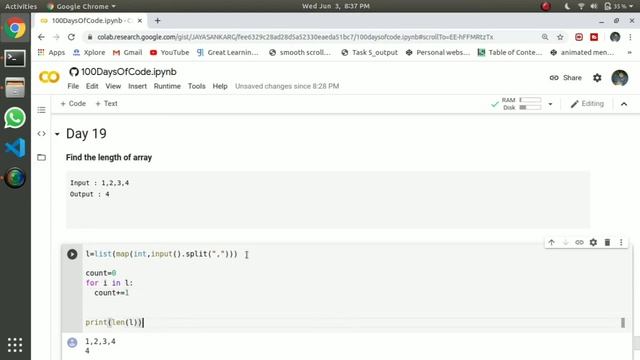Move cell up with arrow icon
Viewport: 640px width, 360px height.
click(551, 242)
